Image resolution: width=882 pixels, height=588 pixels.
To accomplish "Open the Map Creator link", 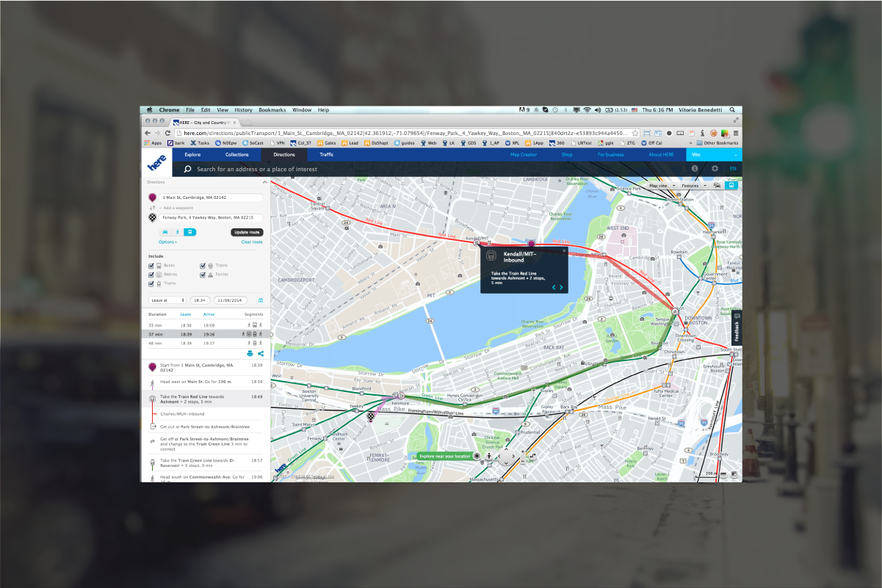I will tap(524, 155).
